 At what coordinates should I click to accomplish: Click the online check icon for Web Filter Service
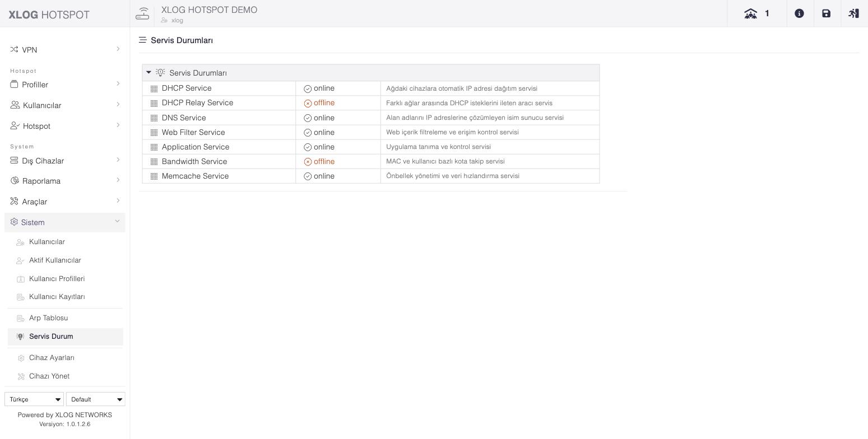click(x=308, y=132)
